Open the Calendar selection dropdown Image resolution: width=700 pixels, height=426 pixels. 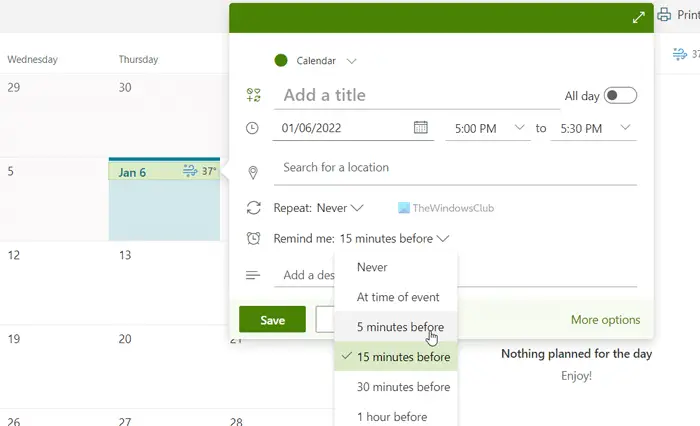[x=351, y=61]
